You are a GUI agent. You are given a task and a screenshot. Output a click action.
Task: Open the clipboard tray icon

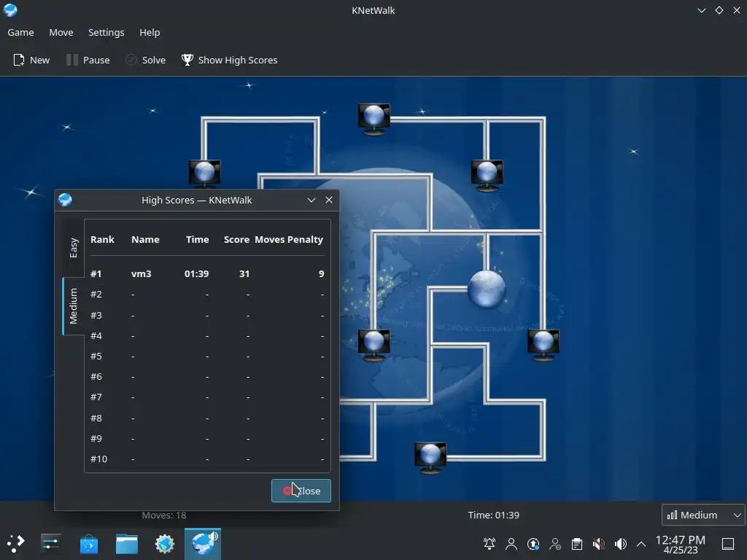tap(577, 544)
